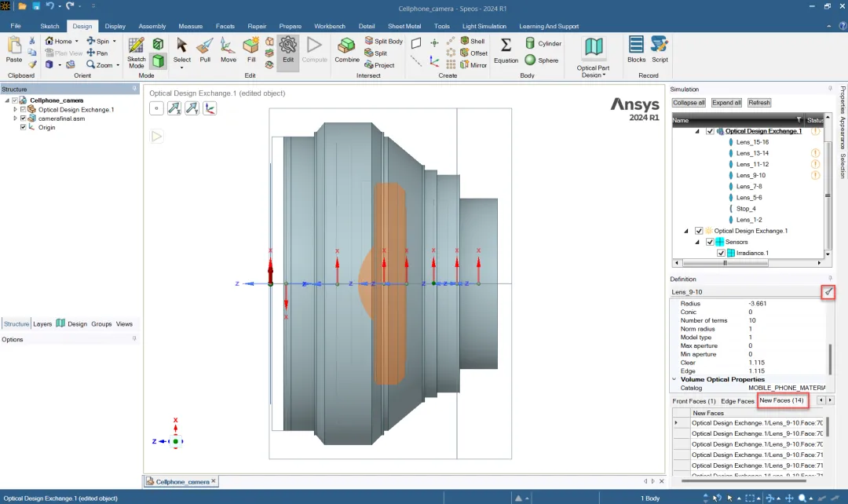Click the Refresh button in Simulation
The image size is (848, 504).
click(758, 103)
